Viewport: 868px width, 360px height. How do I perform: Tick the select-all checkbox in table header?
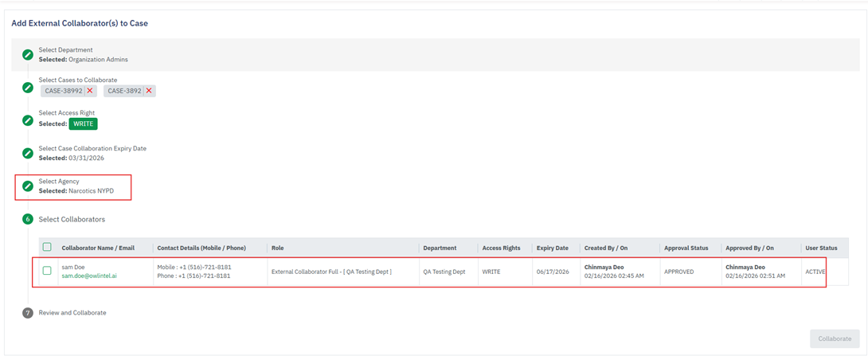click(x=47, y=247)
